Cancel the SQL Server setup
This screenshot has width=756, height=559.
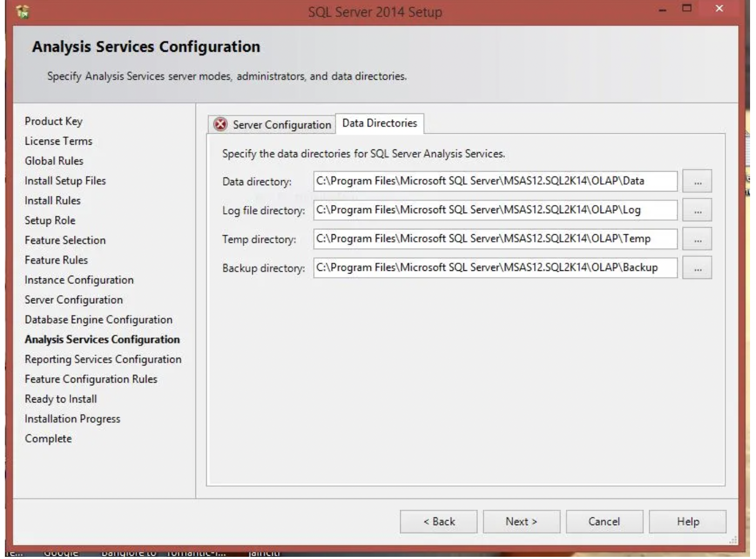604,522
